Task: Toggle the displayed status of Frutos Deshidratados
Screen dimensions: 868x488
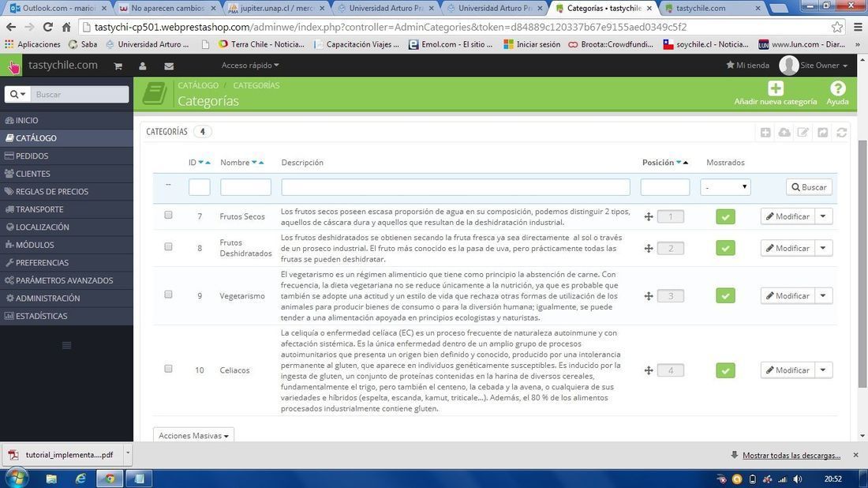Action: [725, 248]
